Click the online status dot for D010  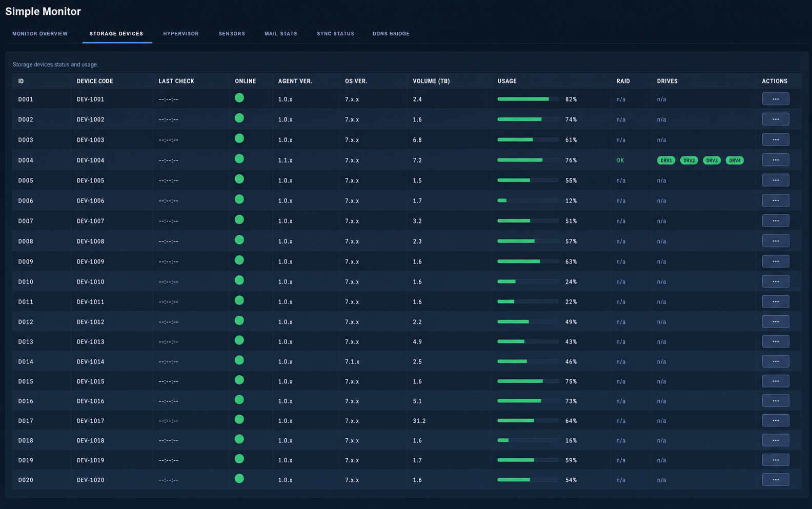[x=239, y=280]
